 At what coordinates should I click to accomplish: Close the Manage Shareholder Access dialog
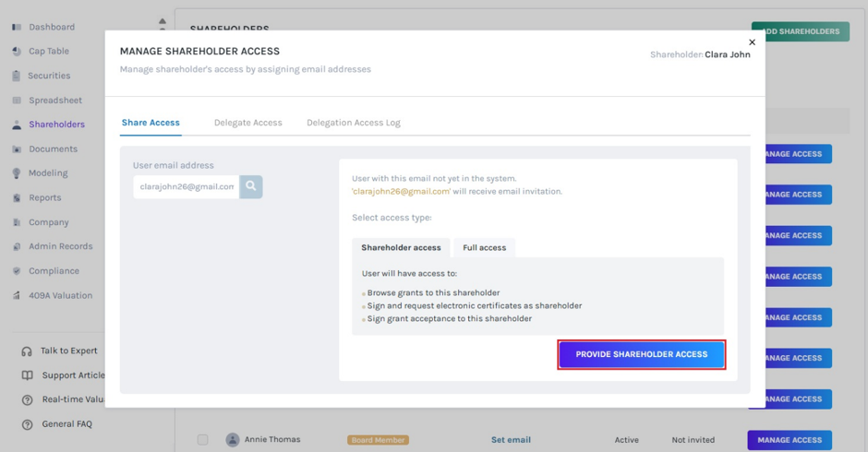coord(752,42)
